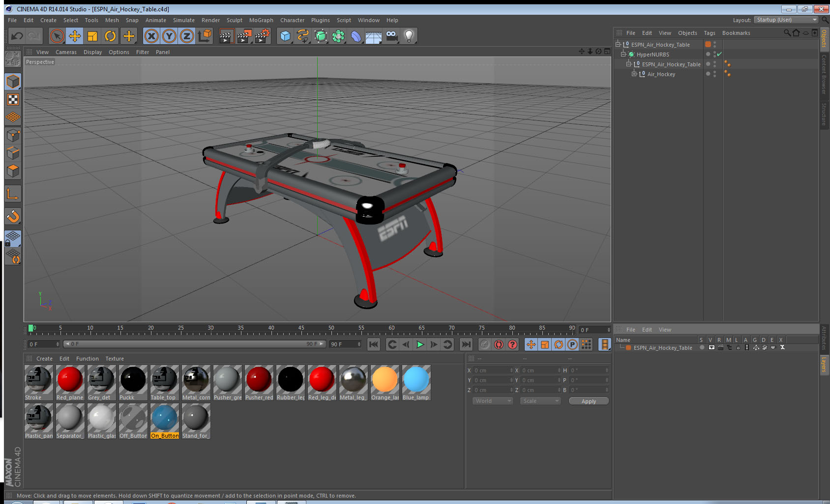Image resolution: width=830 pixels, height=504 pixels.
Task: Toggle autokeying button
Action: pyautogui.click(x=499, y=344)
